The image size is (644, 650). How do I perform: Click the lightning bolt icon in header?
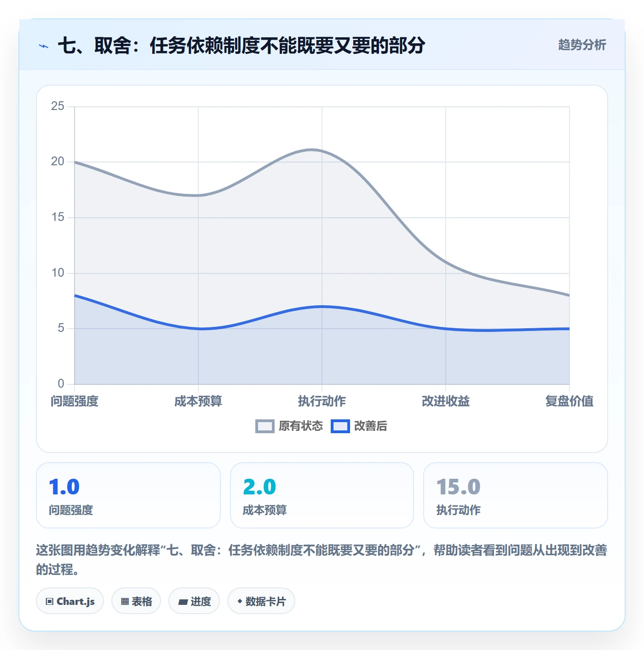44,46
